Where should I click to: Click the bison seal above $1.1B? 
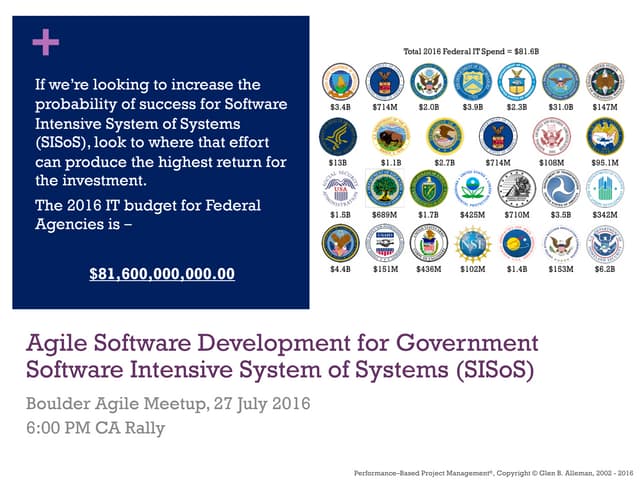[x=391, y=137]
